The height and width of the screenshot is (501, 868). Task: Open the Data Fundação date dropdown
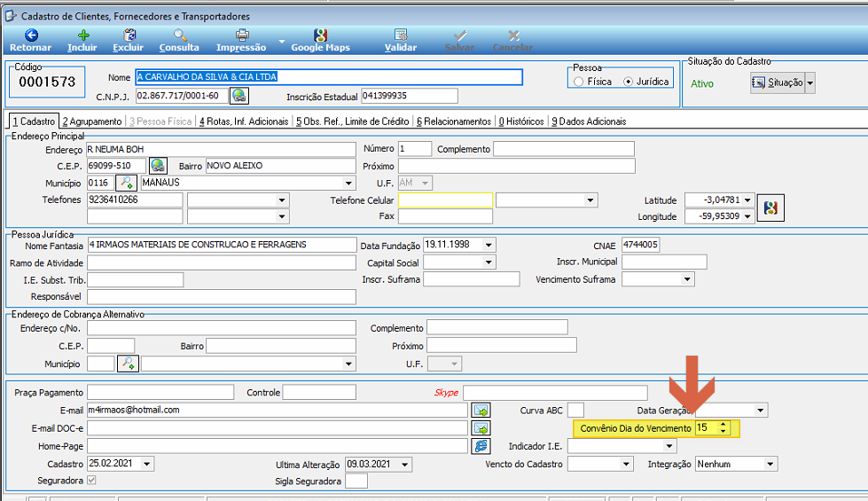(x=489, y=245)
